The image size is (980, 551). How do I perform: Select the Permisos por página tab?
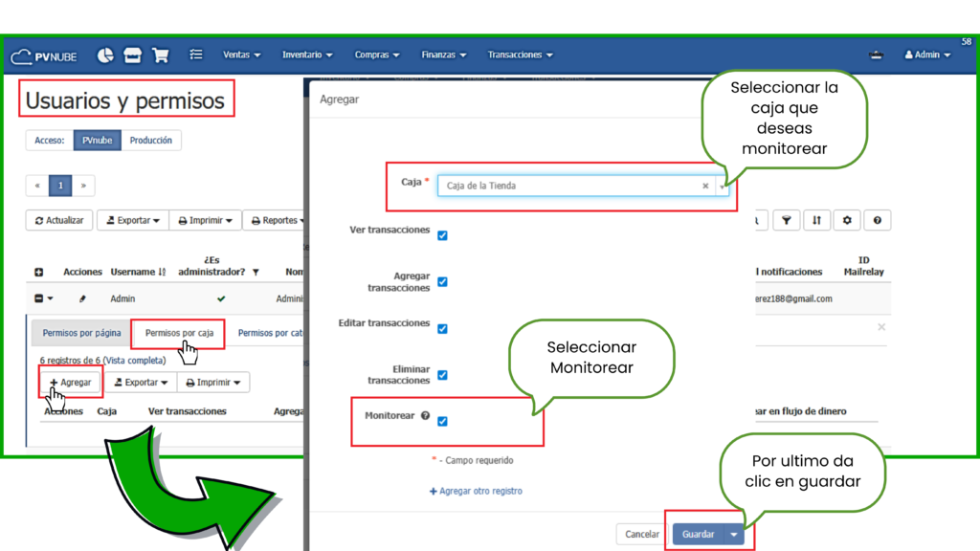[x=81, y=333]
